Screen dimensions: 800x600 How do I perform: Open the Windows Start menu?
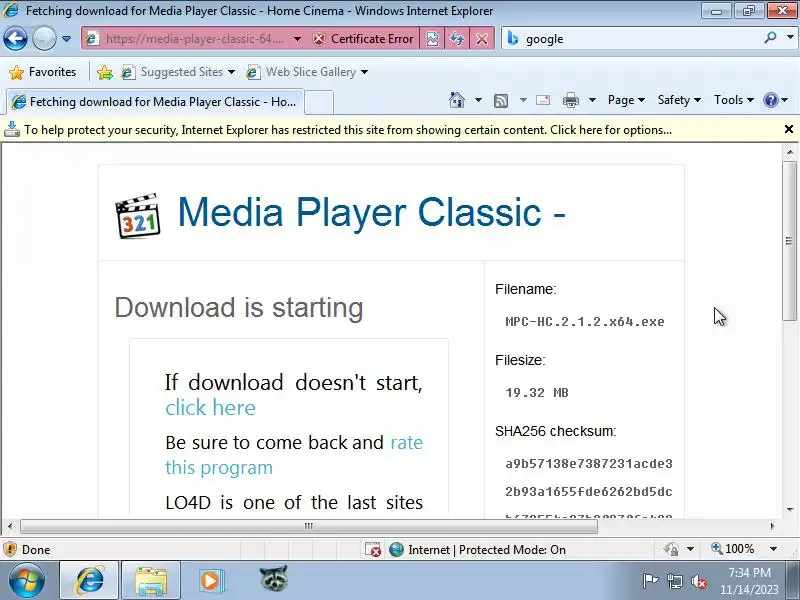click(27, 580)
